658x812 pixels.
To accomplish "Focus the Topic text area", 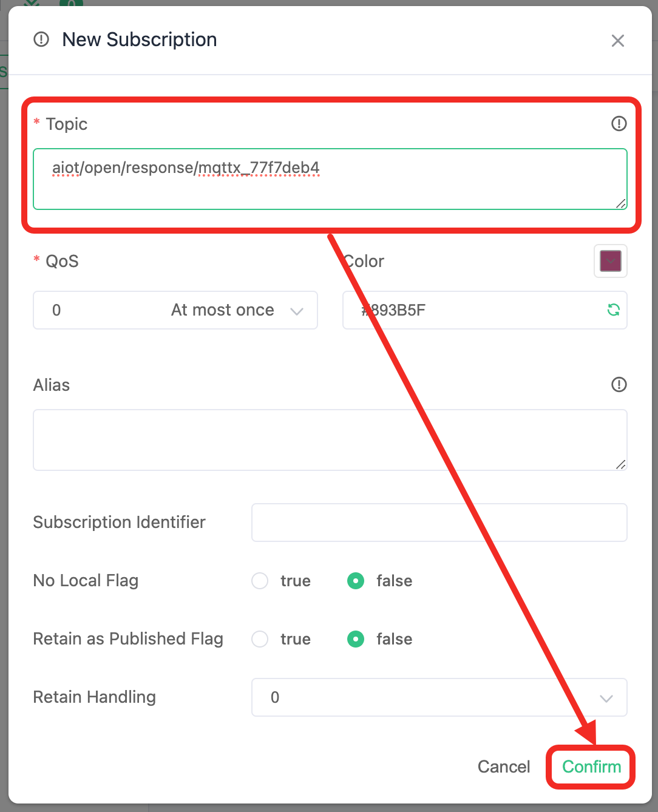I will tap(330, 179).
